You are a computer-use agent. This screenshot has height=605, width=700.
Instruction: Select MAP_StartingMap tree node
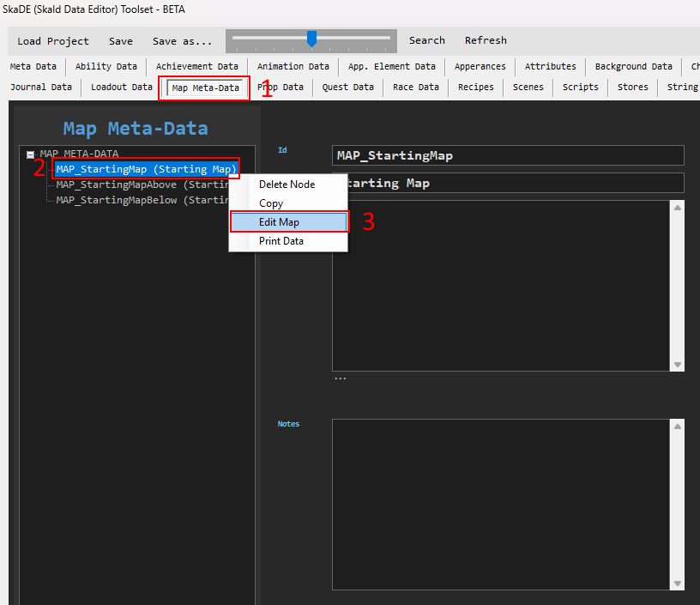[x=146, y=169]
